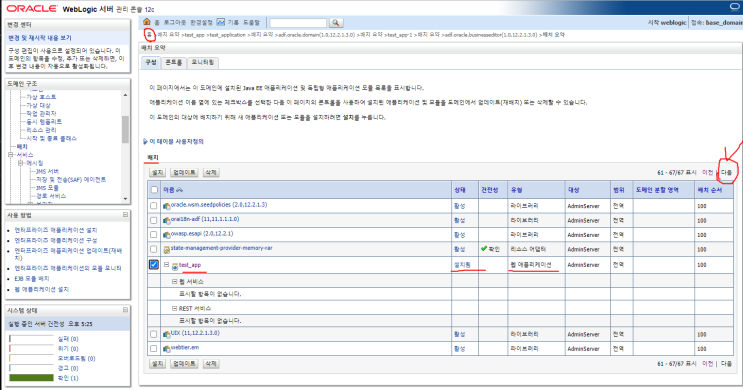Viewport: 743px width, 390px height.
Task: Open 환경설정 in the top toolbar
Action: [201, 22]
